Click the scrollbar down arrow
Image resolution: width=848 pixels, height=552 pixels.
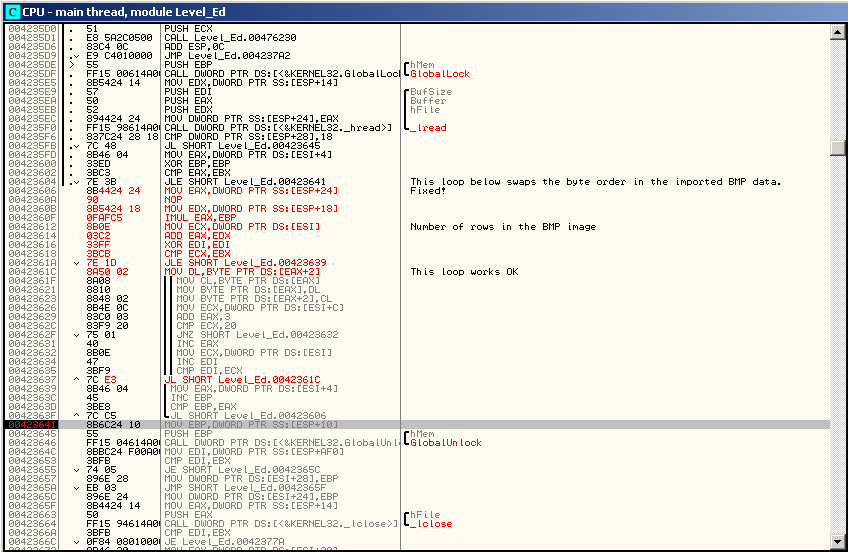[838, 544]
